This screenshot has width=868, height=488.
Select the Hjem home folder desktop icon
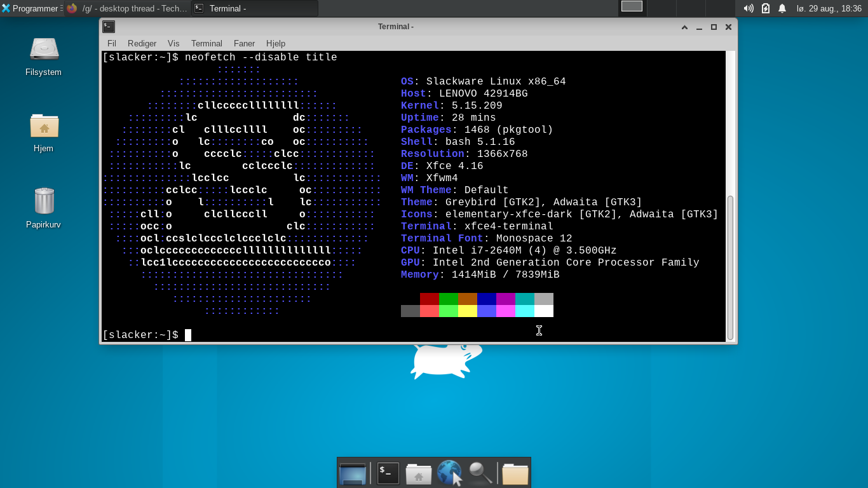[44, 132]
